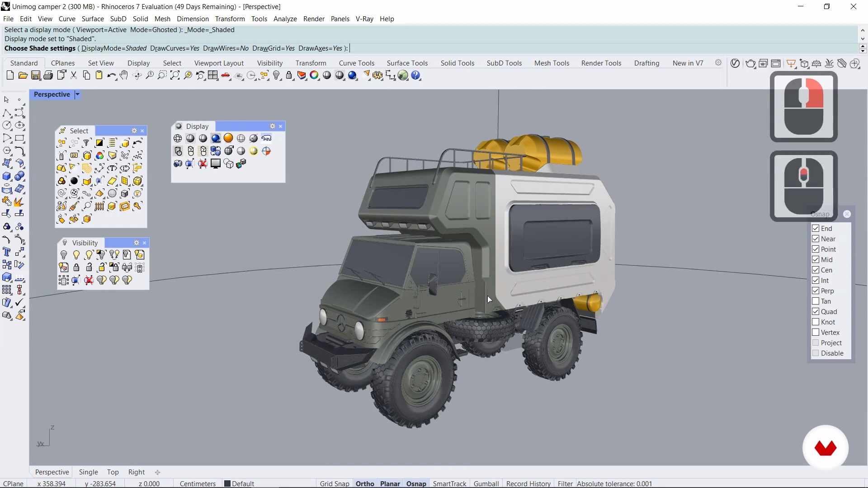Select the Pan hand tool
The image size is (868, 488).
click(124, 75)
